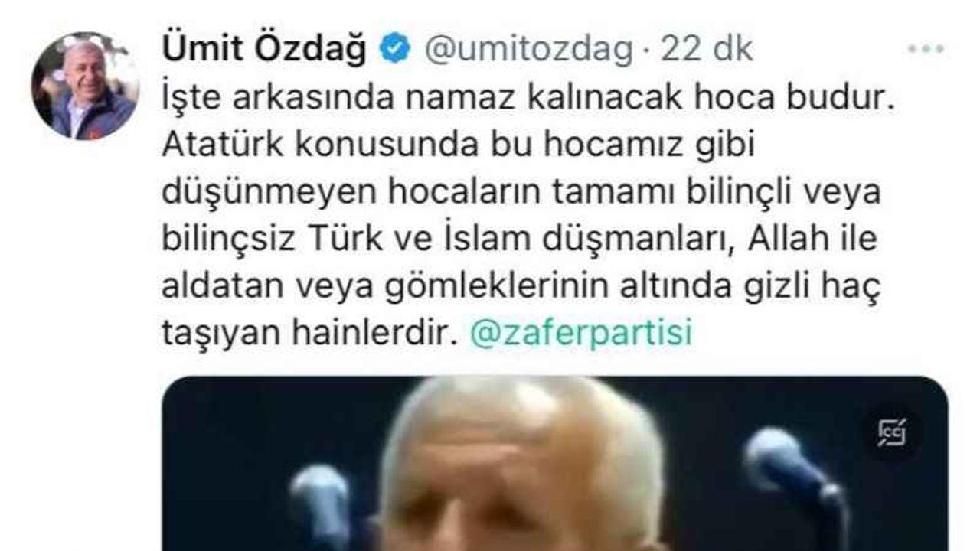Viewport: 980px width, 551px height.
Task: Toggle closed captions on the video
Action: (892, 431)
